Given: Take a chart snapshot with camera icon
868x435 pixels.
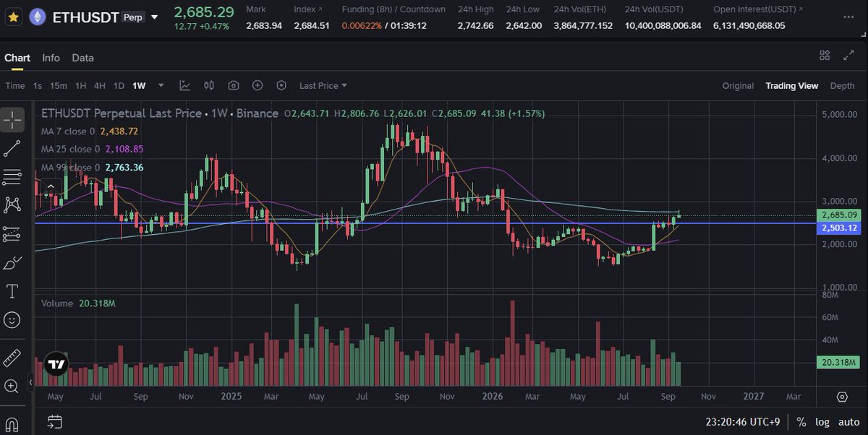Looking at the screenshot, I should click(x=233, y=85).
